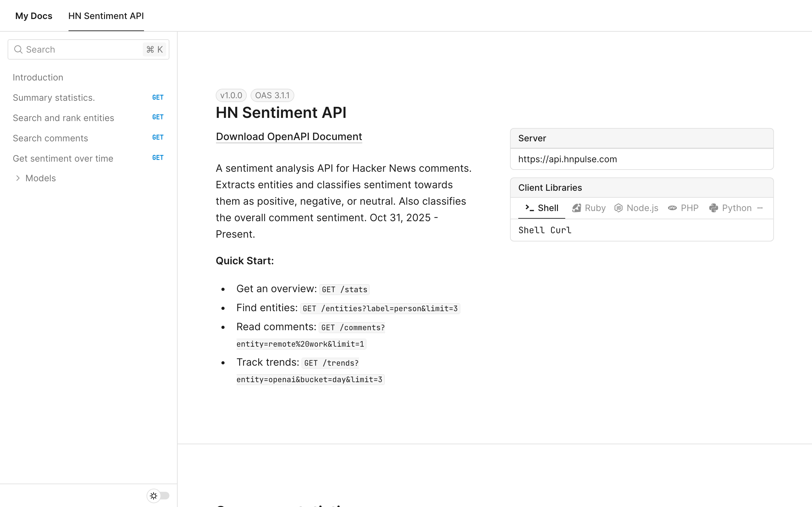
Task: Click the search magnifier icon
Action: (18, 50)
